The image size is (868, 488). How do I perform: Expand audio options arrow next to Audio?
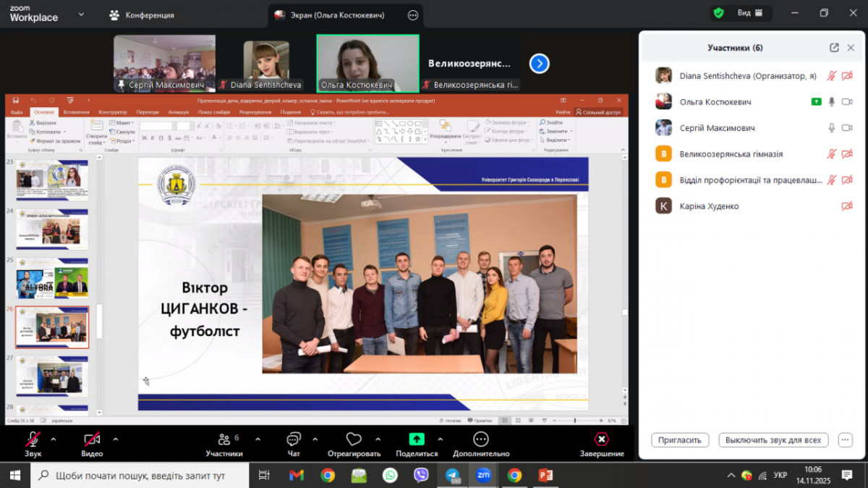coord(53,439)
